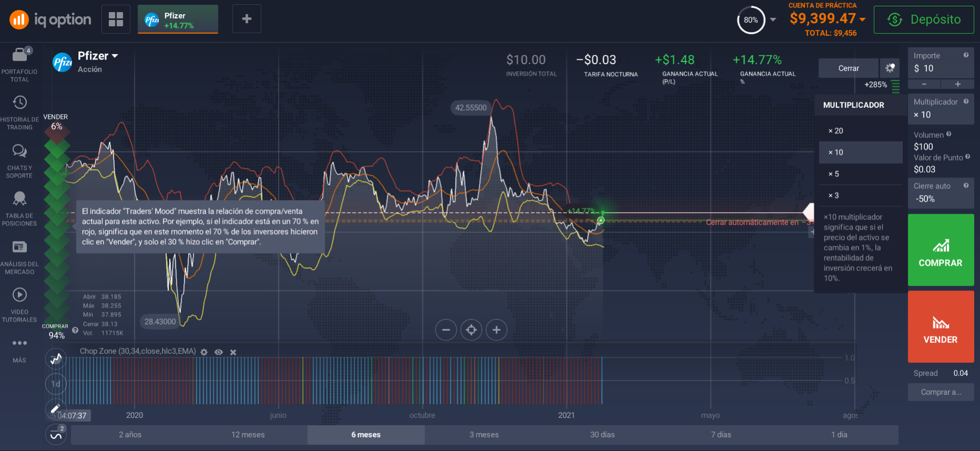Open Video Tutoriales play icon
Image resolution: width=980 pixels, height=451 pixels.
tap(19, 295)
